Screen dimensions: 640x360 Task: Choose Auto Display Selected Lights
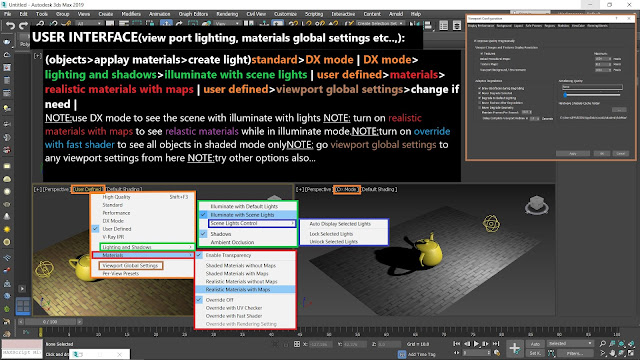pyautogui.click(x=344, y=224)
